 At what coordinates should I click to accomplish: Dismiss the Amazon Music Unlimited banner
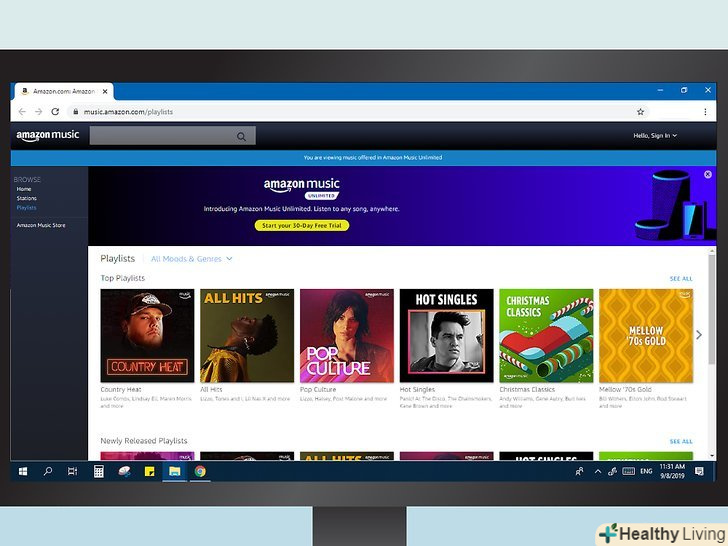(x=708, y=175)
